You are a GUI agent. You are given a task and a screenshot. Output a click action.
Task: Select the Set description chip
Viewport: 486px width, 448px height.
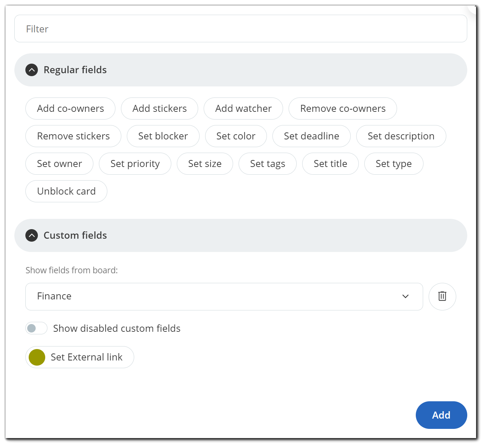(401, 136)
